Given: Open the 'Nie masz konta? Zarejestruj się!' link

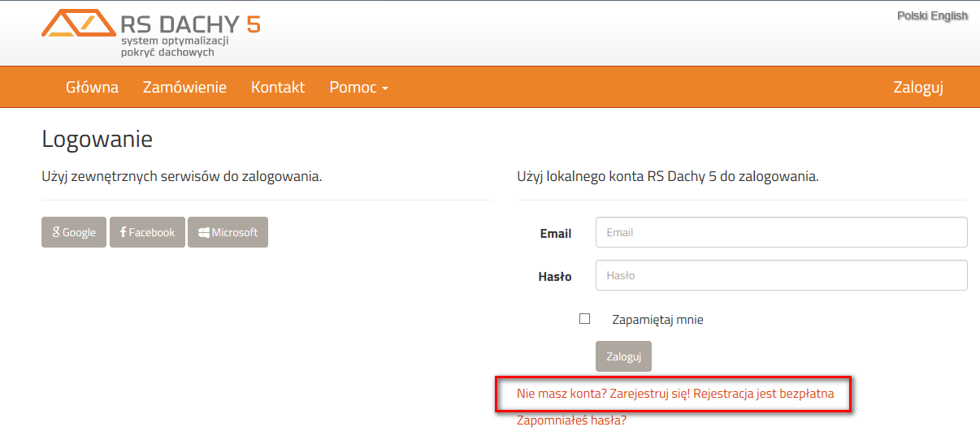Looking at the screenshot, I should coord(674,394).
